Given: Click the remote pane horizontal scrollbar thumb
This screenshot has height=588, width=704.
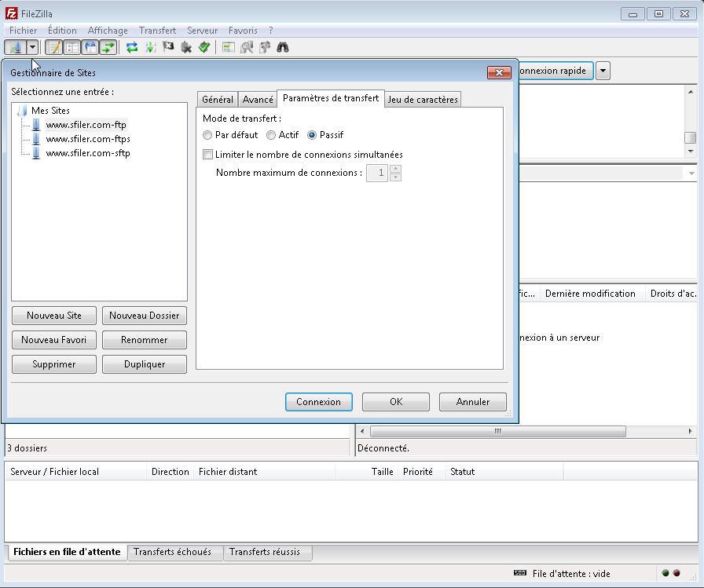Looking at the screenshot, I should [x=497, y=432].
